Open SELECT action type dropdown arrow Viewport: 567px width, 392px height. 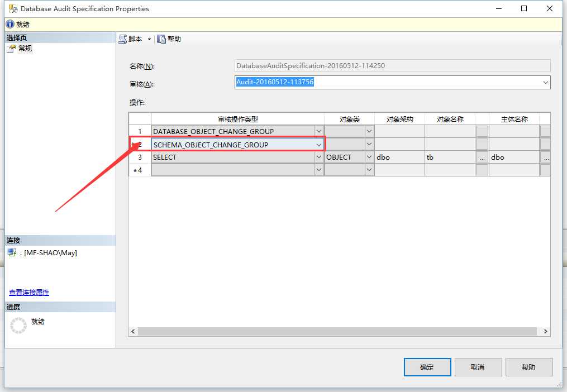tap(318, 157)
